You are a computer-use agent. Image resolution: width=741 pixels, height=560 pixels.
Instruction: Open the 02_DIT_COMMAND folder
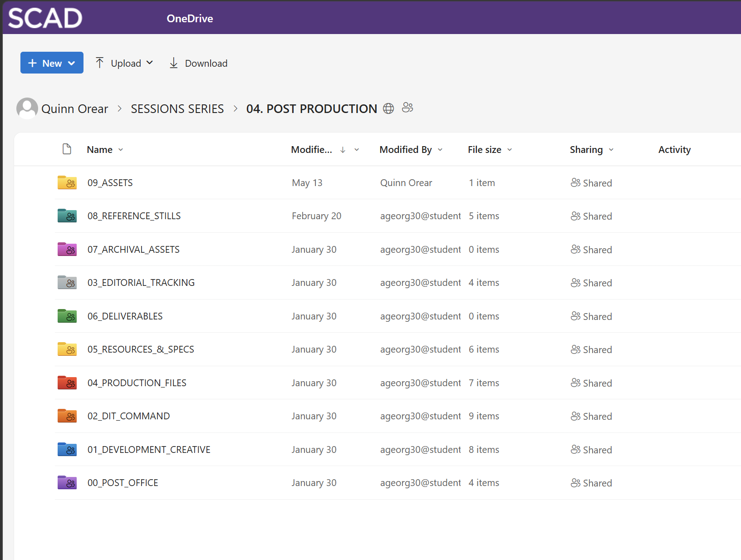tap(128, 416)
